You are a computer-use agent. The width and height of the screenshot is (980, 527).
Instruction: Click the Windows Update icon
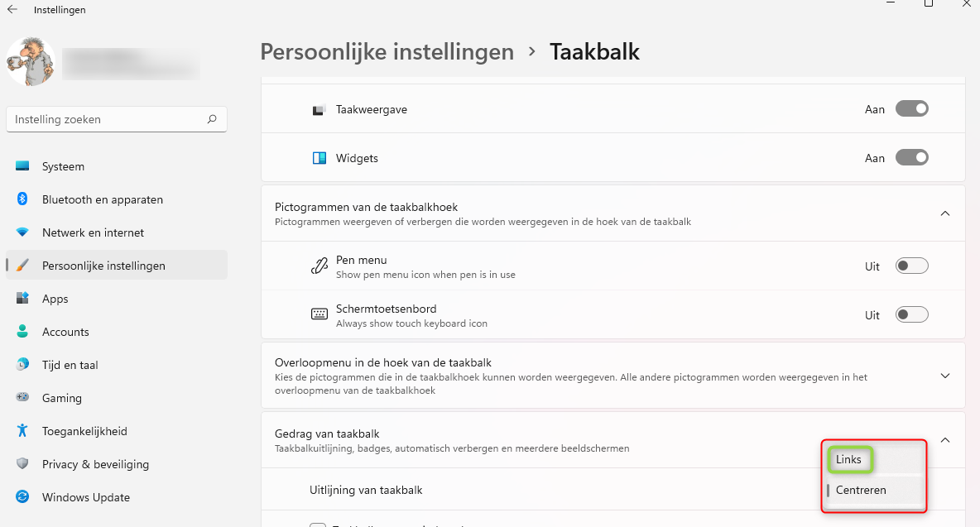click(22, 497)
